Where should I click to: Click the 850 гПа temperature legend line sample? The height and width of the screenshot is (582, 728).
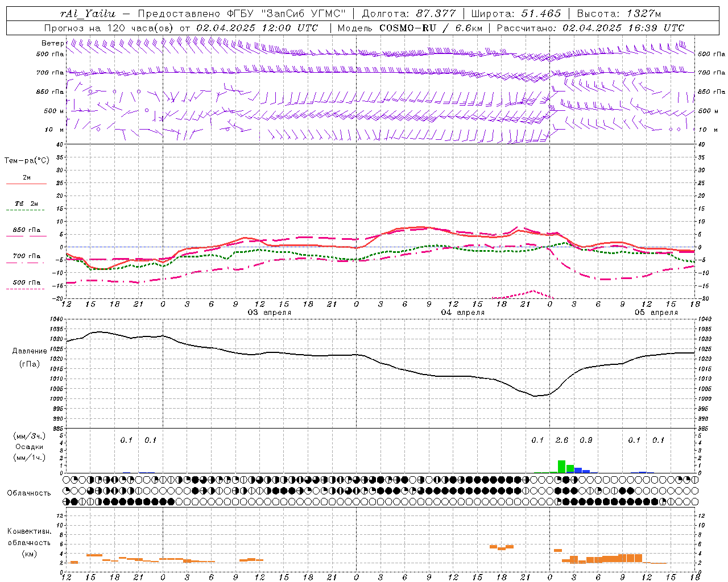pos(26,236)
